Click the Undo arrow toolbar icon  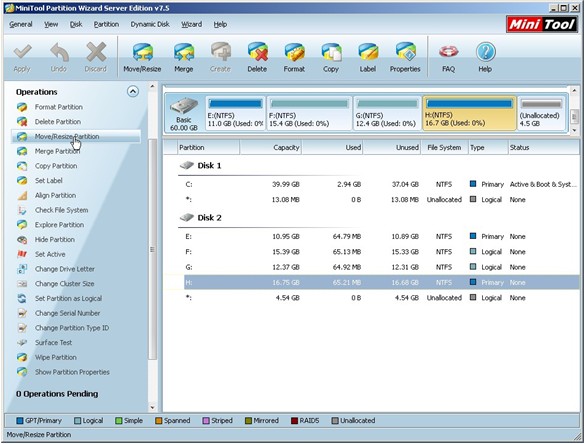point(59,52)
